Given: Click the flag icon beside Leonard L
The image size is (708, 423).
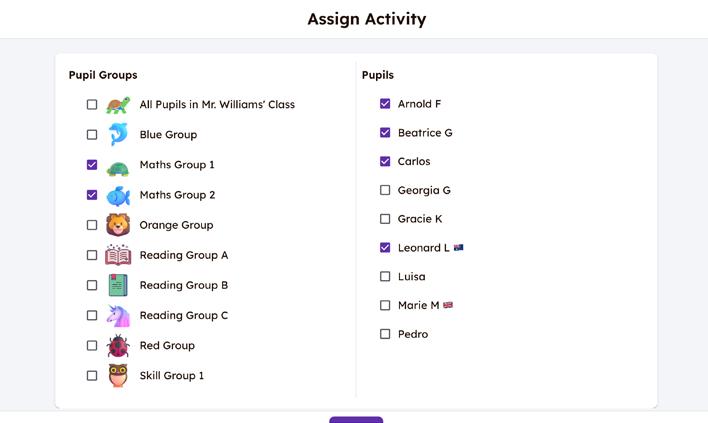Looking at the screenshot, I should point(458,247).
